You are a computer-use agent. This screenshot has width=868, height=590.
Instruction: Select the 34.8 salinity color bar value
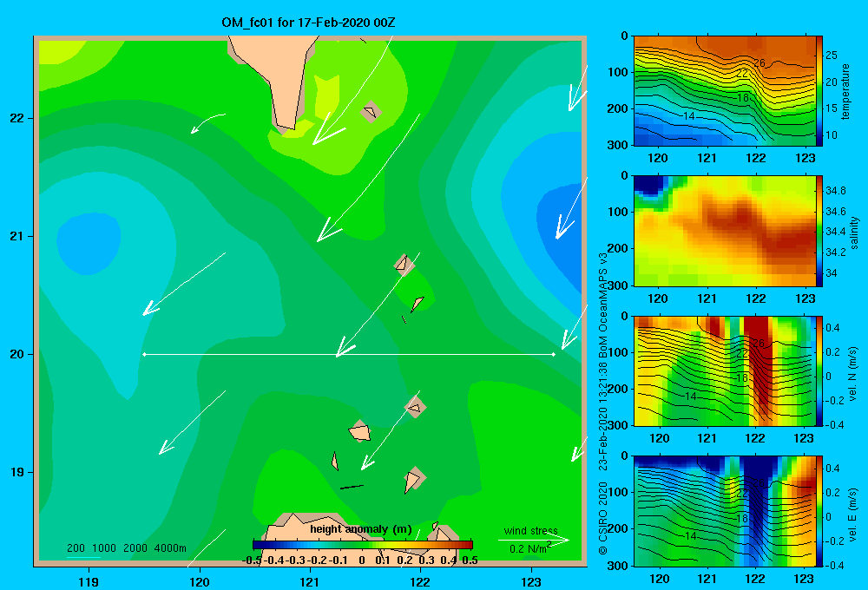(x=836, y=191)
